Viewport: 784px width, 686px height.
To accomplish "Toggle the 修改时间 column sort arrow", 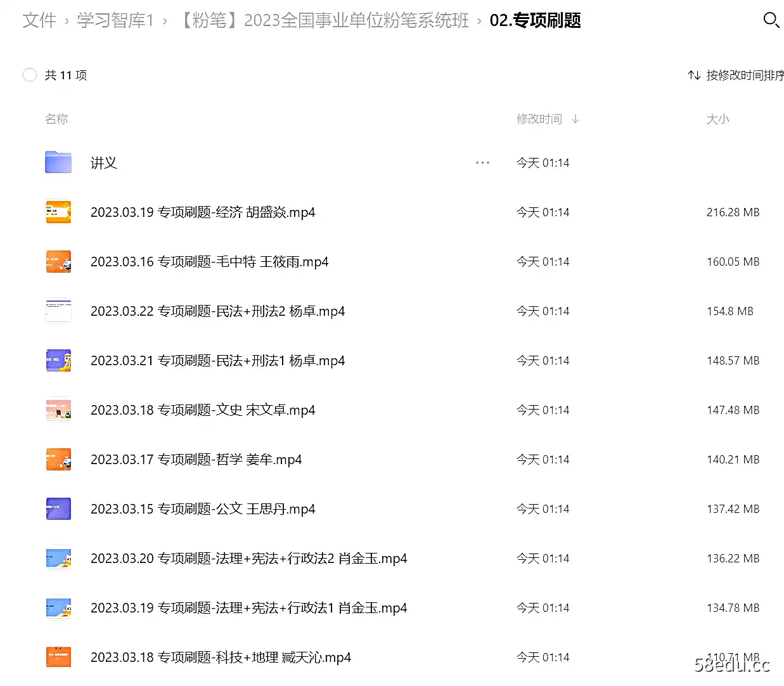I will (x=575, y=119).
